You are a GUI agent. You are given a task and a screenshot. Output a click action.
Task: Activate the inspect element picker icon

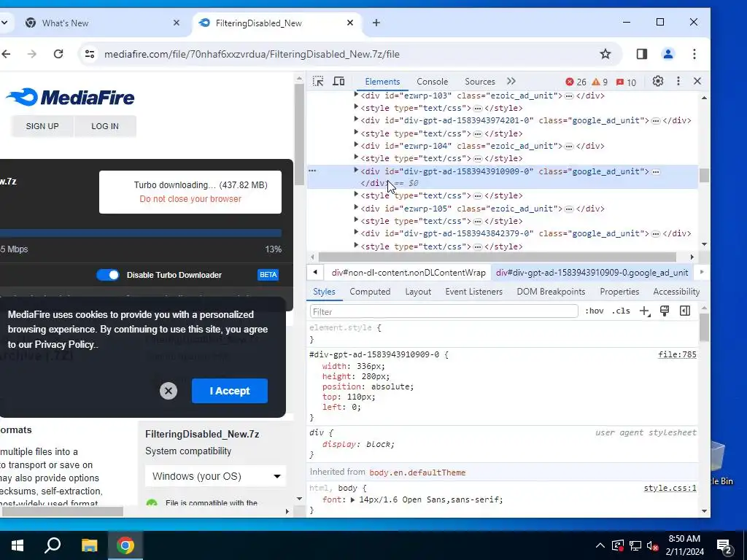pyautogui.click(x=318, y=82)
